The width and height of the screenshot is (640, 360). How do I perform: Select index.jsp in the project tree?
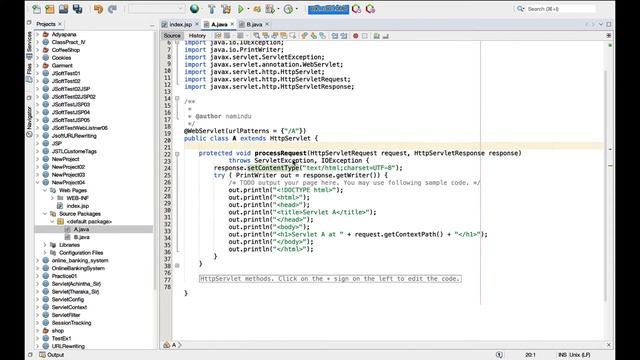click(x=78, y=206)
